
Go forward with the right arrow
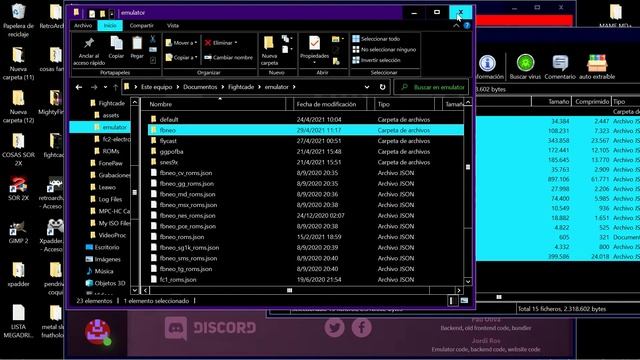(94, 87)
